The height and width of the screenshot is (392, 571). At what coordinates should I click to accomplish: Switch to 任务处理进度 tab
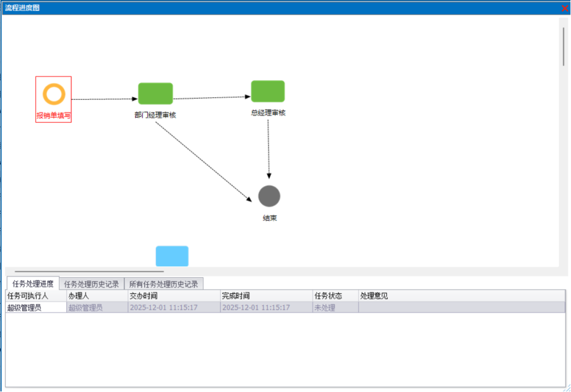pos(33,284)
